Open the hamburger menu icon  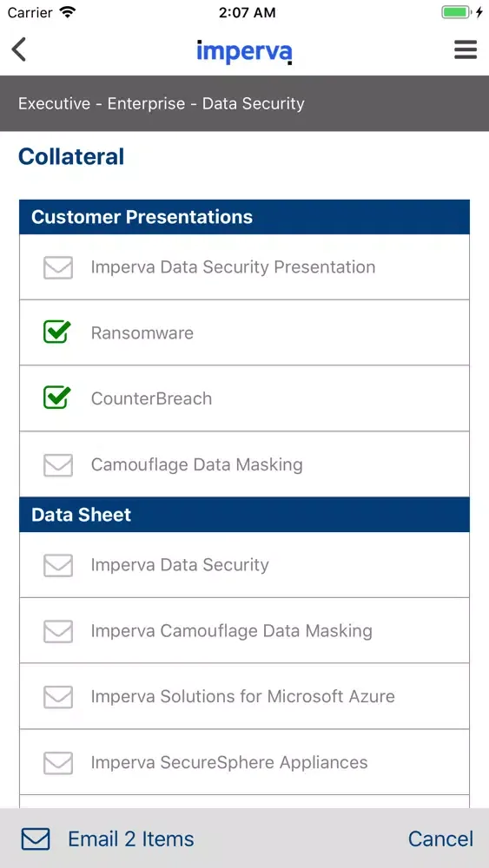point(466,49)
